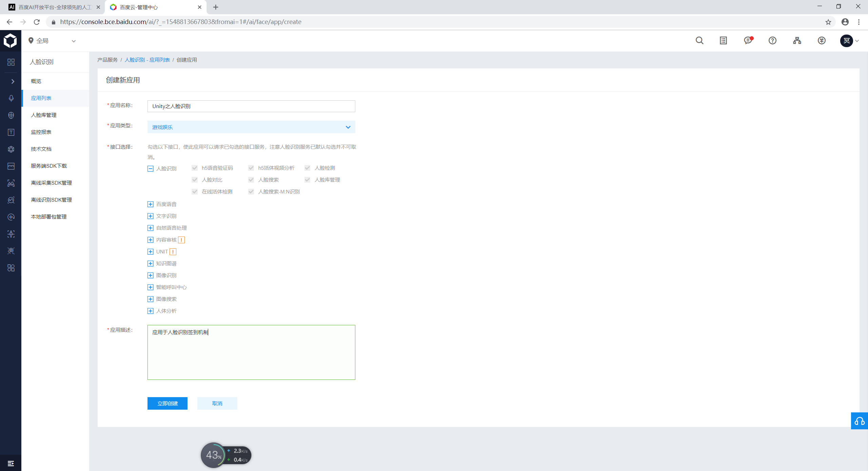This screenshot has width=868, height=471.
Task: Click the 人脸识别 - 应用列表 breadcrumb link
Action: pos(147,60)
